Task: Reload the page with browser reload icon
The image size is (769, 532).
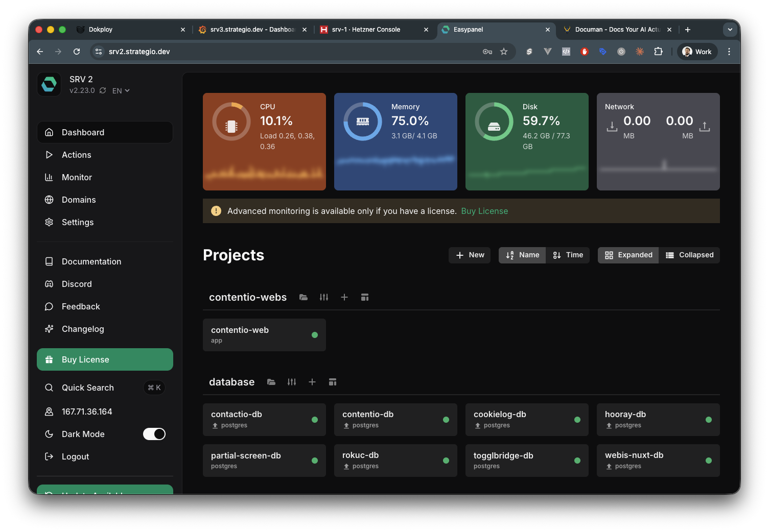Action: point(77,52)
